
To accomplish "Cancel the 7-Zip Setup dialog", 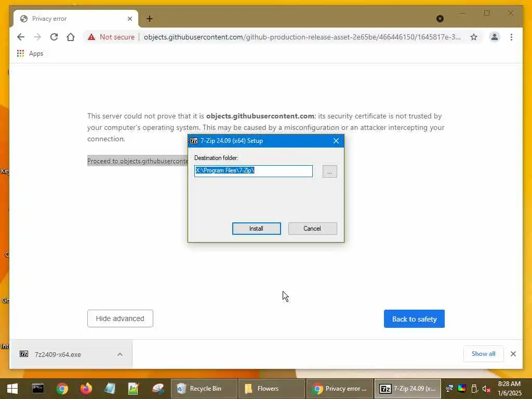I will tap(312, 229).
